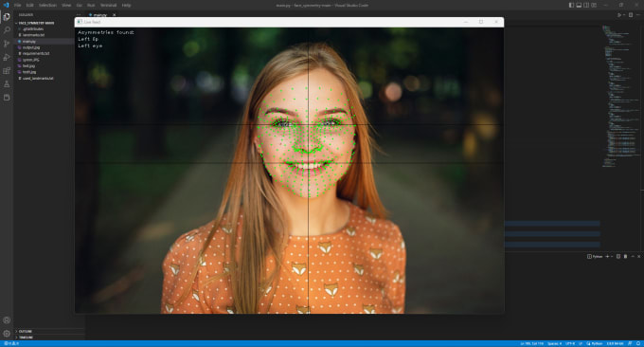Toggle the bottom panel layout icon
Image resolution: width=644 pixels, height=347 pixels.
click(579, 6)
